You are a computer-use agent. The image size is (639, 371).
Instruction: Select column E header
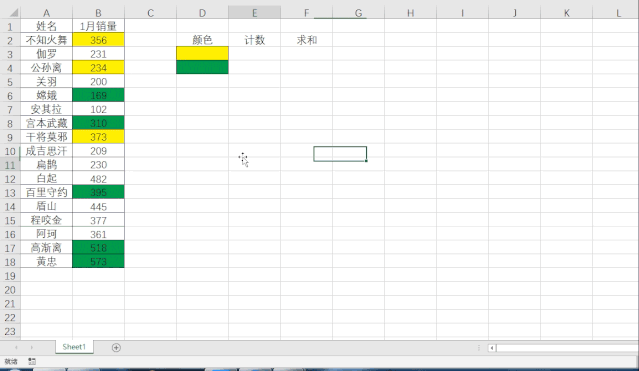254,13
